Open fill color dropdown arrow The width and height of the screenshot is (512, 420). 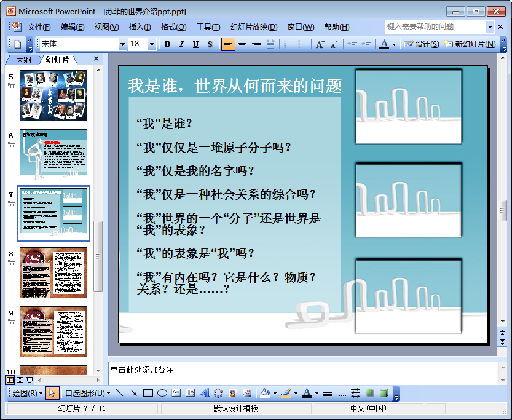275,393
